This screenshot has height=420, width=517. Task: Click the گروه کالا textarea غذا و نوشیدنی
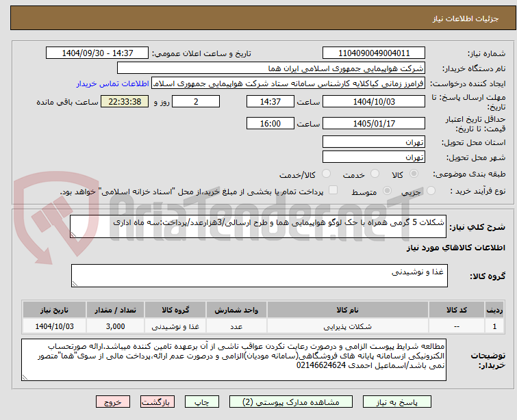click(259, 276)
